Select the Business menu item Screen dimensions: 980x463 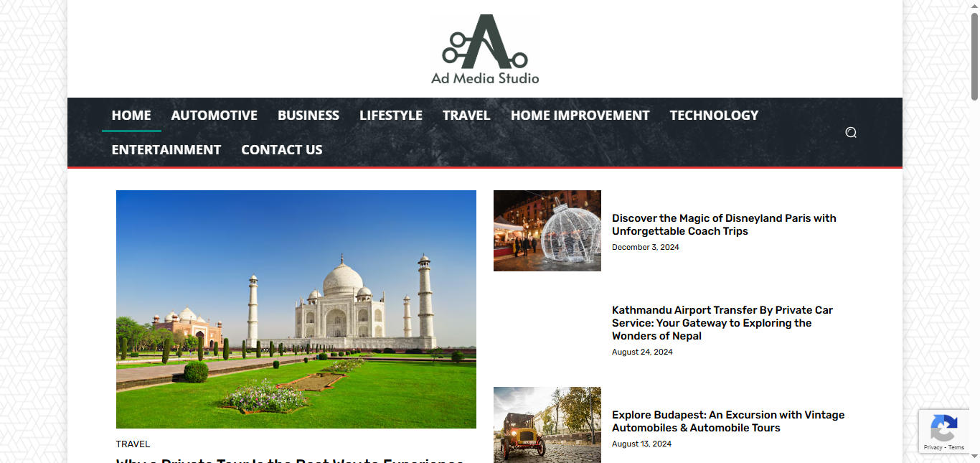[x=308, y=115]
